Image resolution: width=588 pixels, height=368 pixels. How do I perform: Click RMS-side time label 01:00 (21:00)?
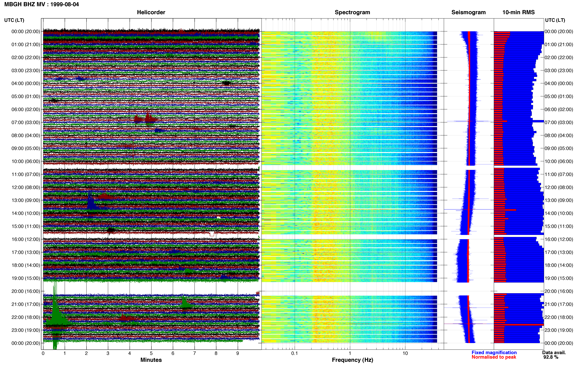(x=559, y=44)
